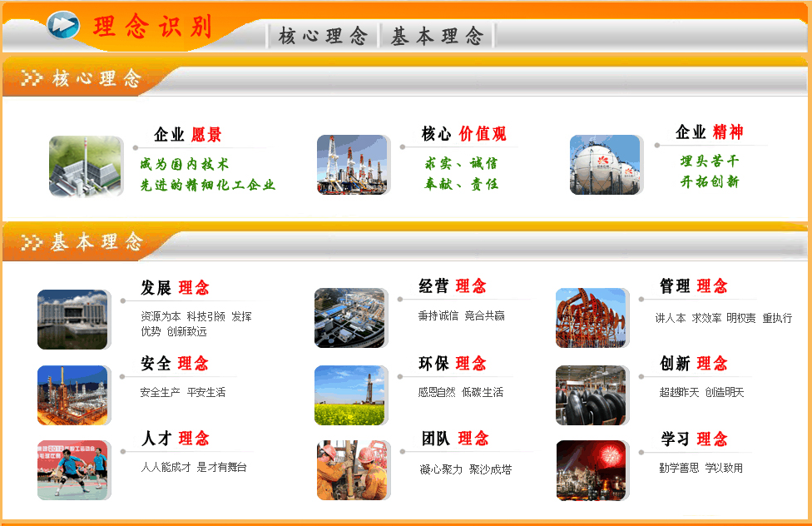Select the 企业愿景 factory building thumbnail
The width and height of the screenshot is (812, 526).
(85, 166)
